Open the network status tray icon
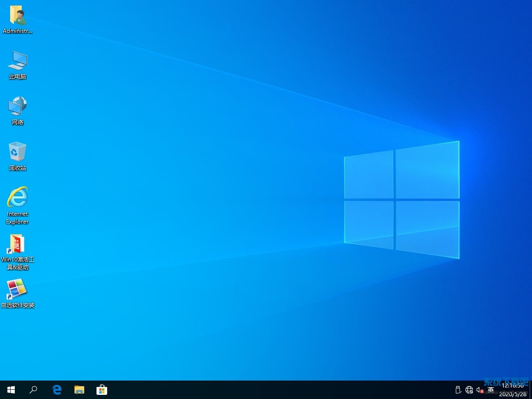The height and width of the screenshot is (399, 532). coord(469,390)
